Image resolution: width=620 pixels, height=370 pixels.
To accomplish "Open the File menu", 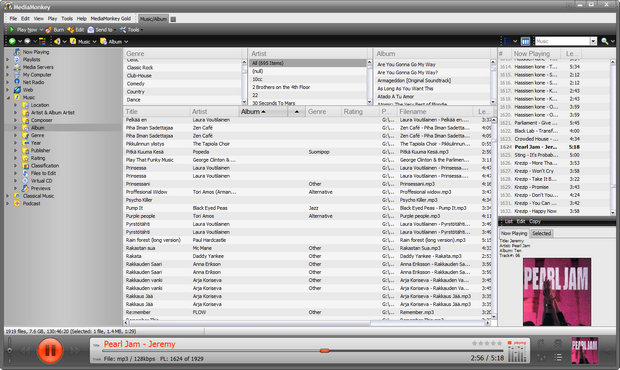I will [13, 19].
